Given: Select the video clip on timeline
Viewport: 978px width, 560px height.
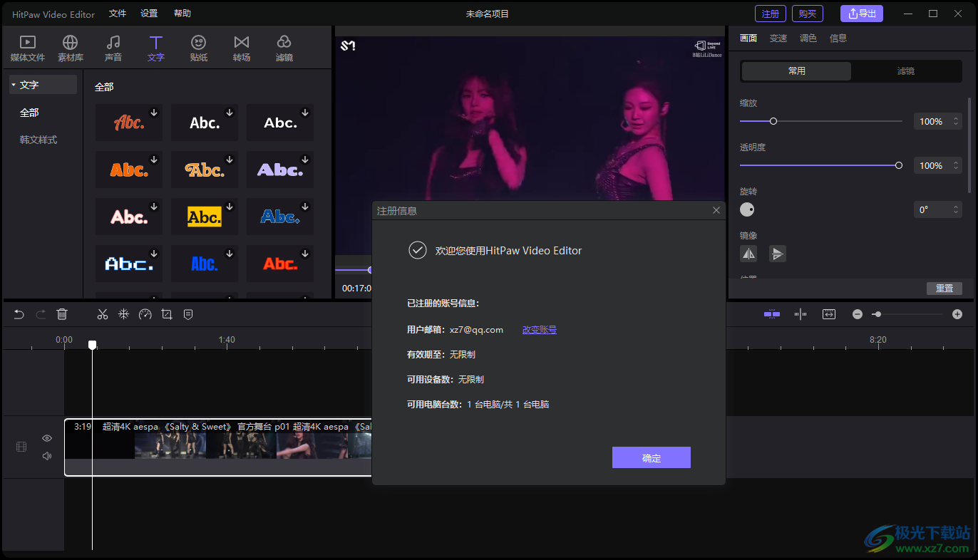Looking at the screenshot, I should coord(218,447).
